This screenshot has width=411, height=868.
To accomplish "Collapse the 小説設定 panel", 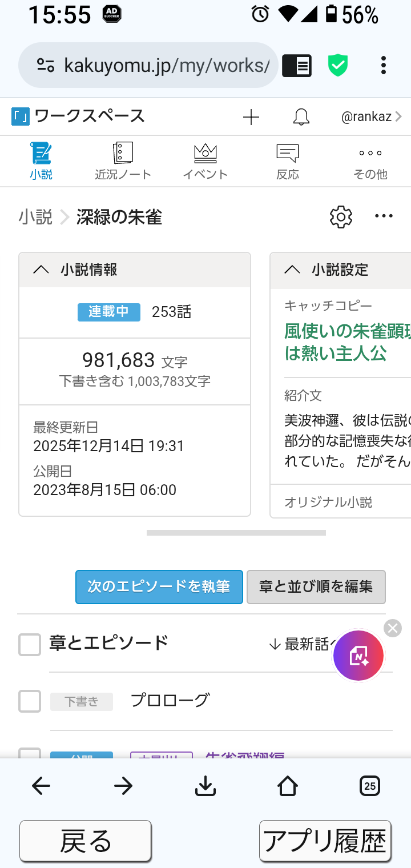I will (292, 270).
